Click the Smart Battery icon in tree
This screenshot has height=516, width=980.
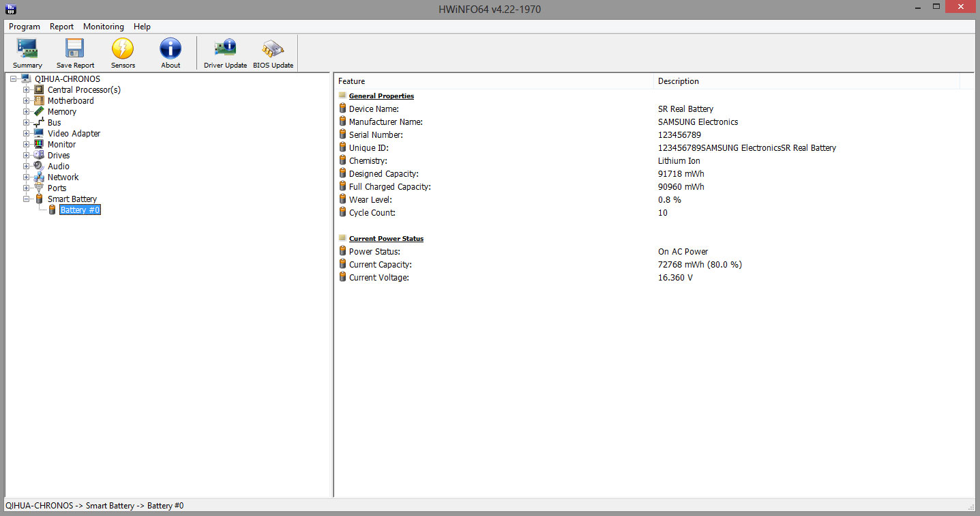pyautogui.click(x=39, y=199)
